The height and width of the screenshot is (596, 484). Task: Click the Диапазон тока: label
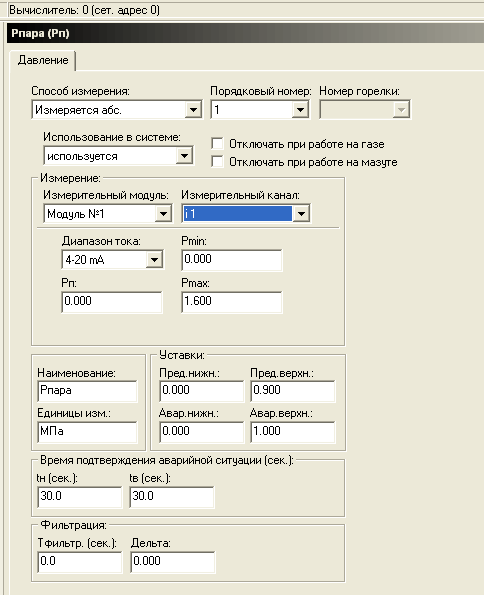click(x=101, y=241)
